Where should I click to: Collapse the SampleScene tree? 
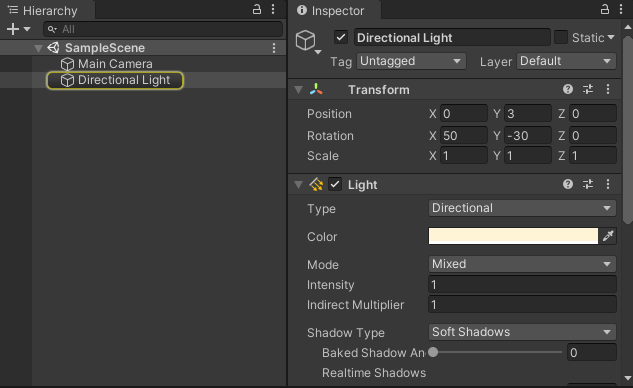[x=38, y=48]
